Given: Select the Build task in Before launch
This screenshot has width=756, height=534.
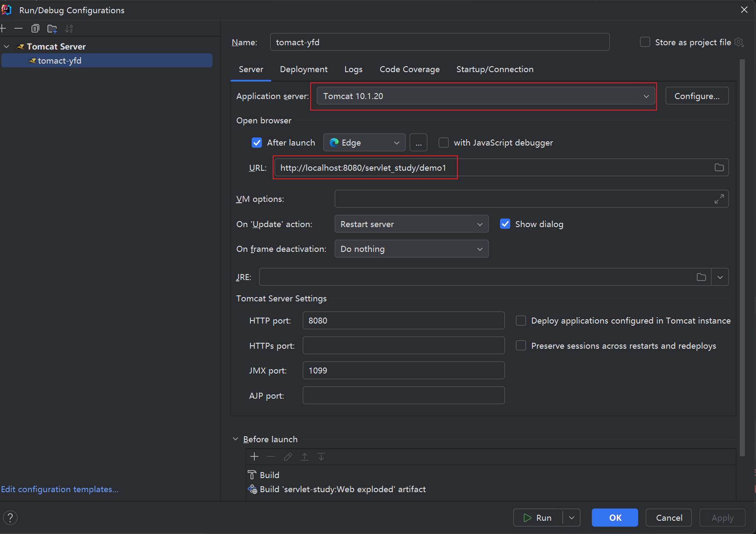Looking at the screenshot, I should click(491, 475).
